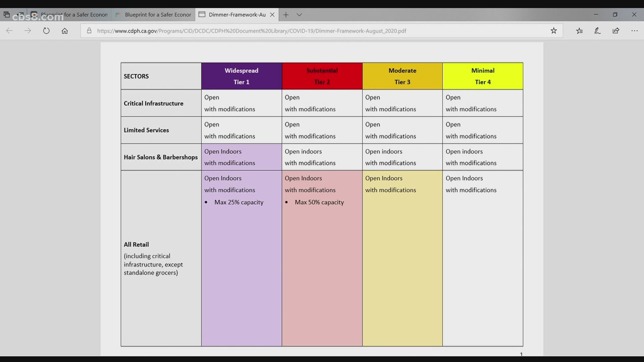Show tab previews chevron
Viewport: 644px width, 362px height.
(x=300, y=15)
